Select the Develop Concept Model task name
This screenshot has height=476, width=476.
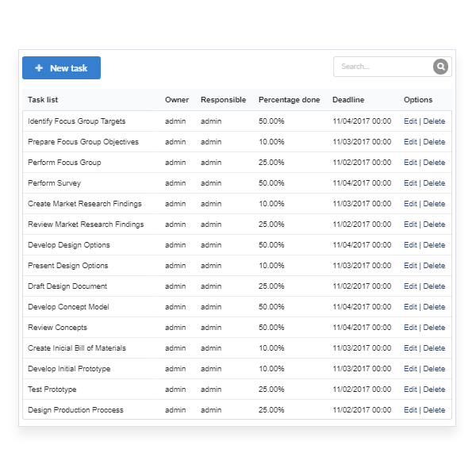pyautogui.click(x=68, y=307)
